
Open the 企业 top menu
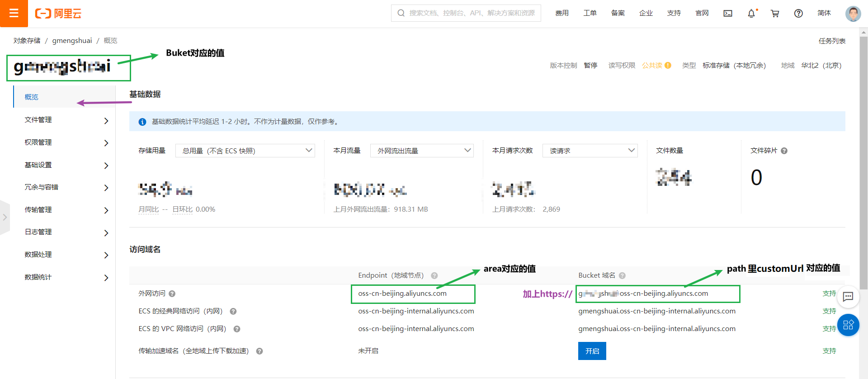coord(646,13)
